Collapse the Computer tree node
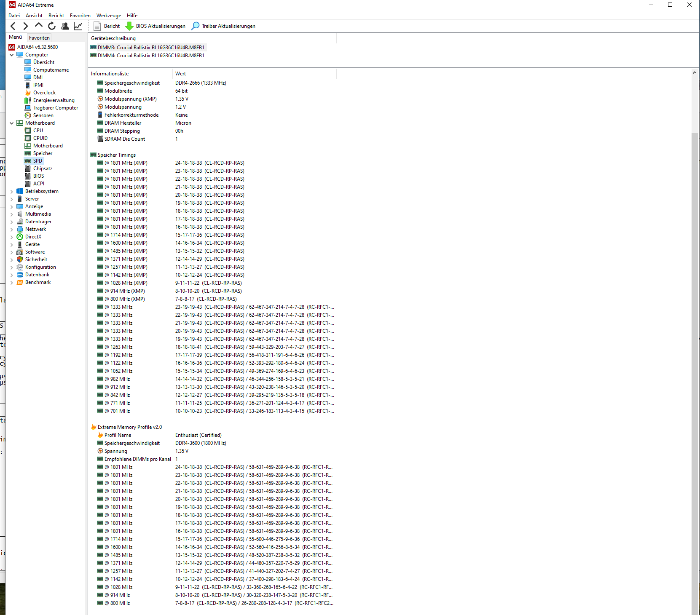This screenshot has width=700, height=615. (11, 55)
